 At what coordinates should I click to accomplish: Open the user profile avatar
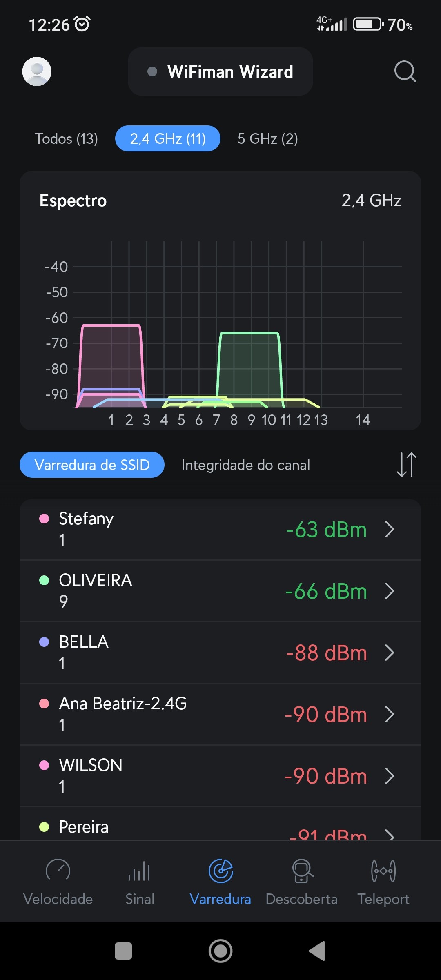click(37, 71)
